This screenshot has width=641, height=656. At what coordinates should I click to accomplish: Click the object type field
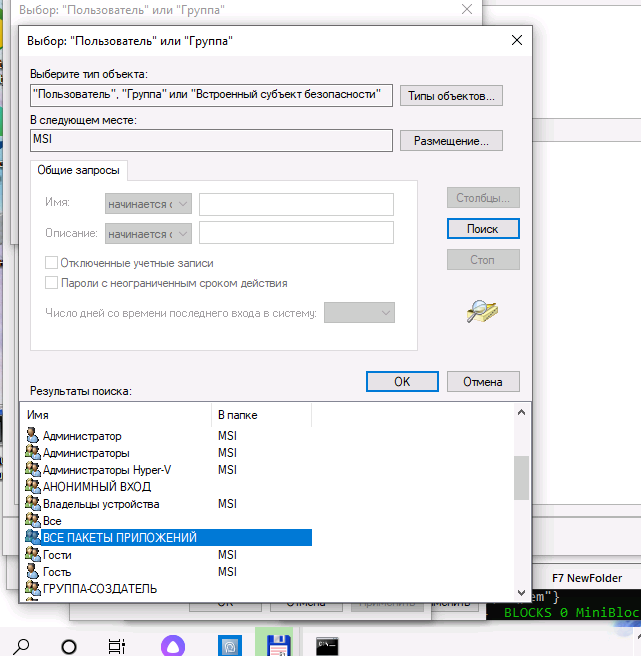click(x=211, y=95)
